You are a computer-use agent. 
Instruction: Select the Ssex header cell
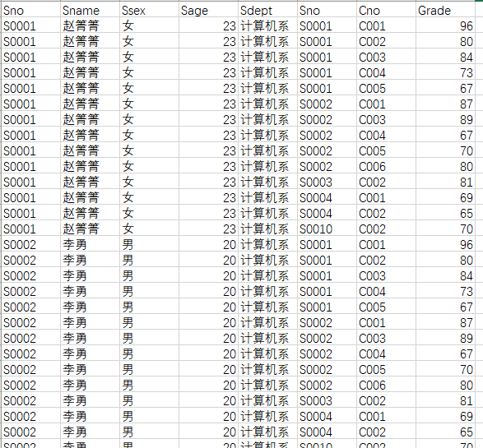tap(149, 11)
